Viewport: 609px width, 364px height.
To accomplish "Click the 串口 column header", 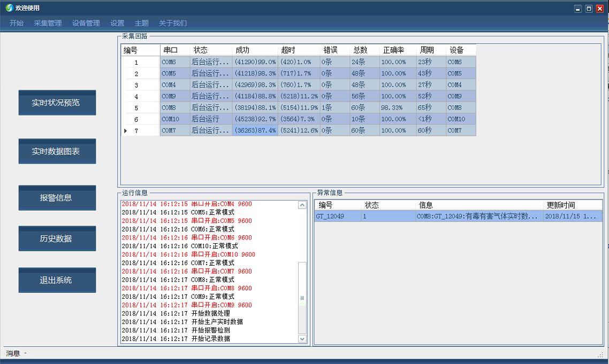I will point(170,50).
